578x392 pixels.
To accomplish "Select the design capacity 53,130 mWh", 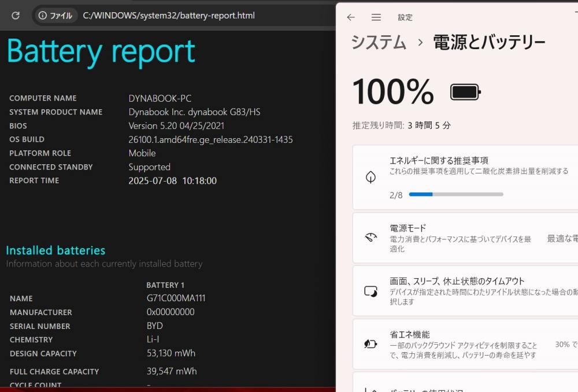I will 171,353.
